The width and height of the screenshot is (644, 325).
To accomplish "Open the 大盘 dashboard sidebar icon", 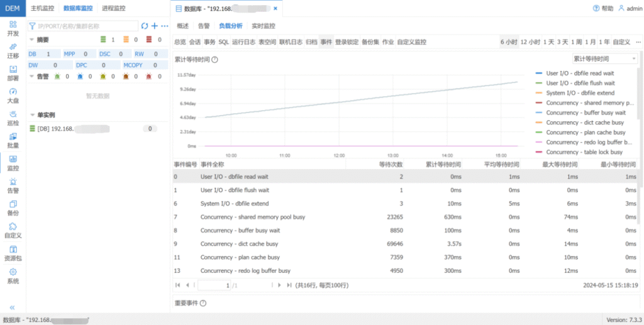I will [x=13, y=95].
